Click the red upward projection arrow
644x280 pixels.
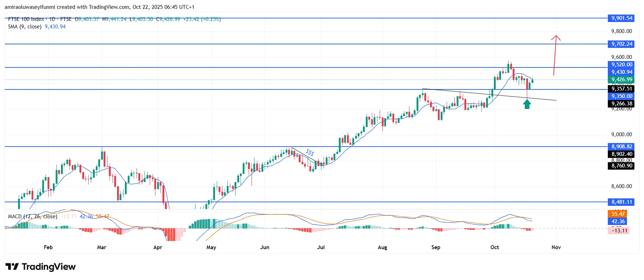pos(555,55)
